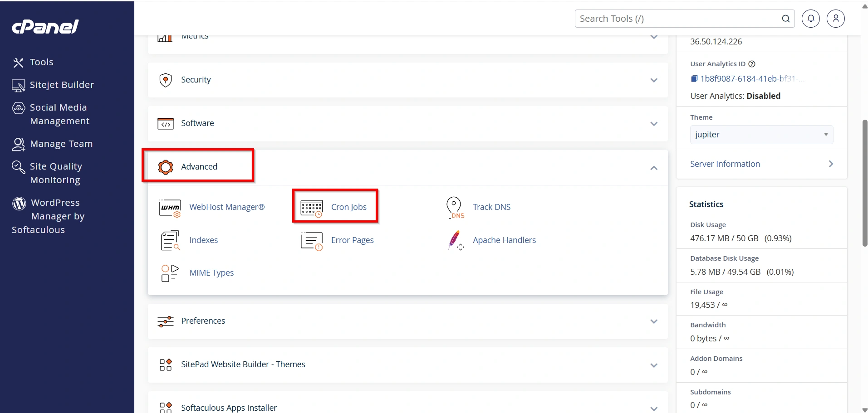The image size is (868, 413).
Task: Open Track DNS link
Action: pos(492,207)
